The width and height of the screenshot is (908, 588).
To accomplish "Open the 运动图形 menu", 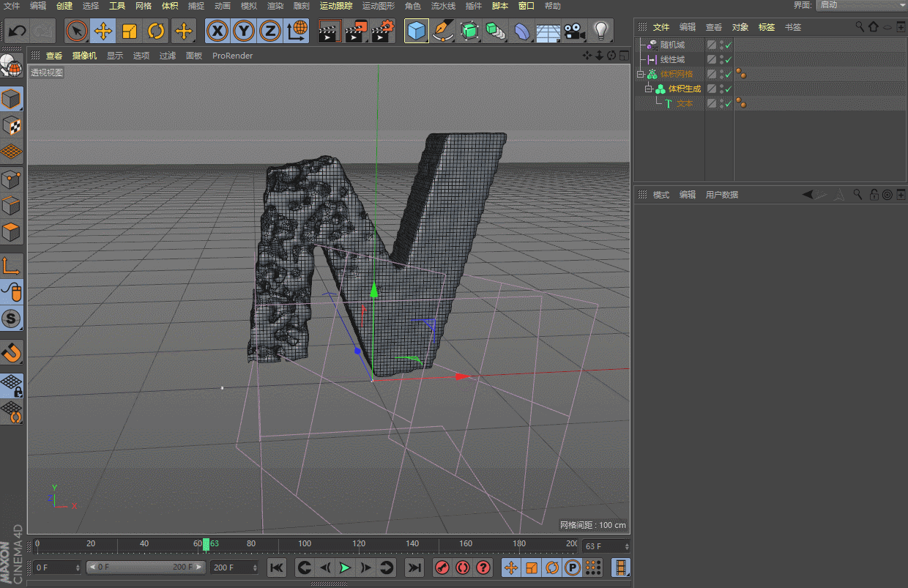I will [x=378, y=6].
